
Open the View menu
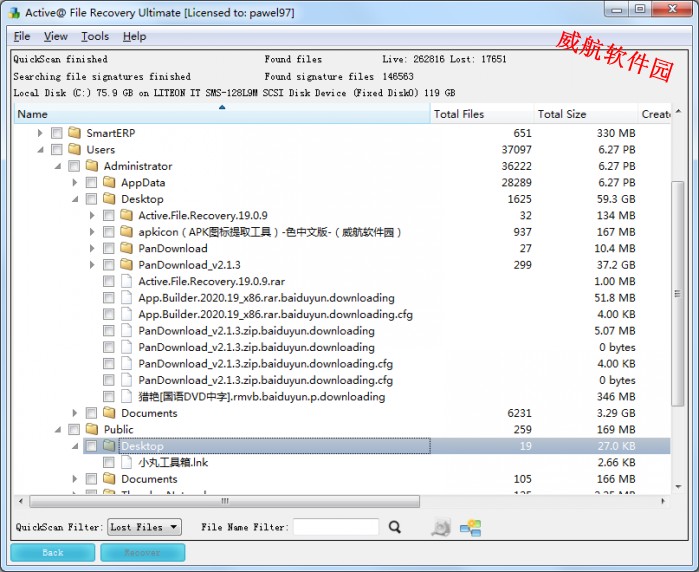pos(56,36)
